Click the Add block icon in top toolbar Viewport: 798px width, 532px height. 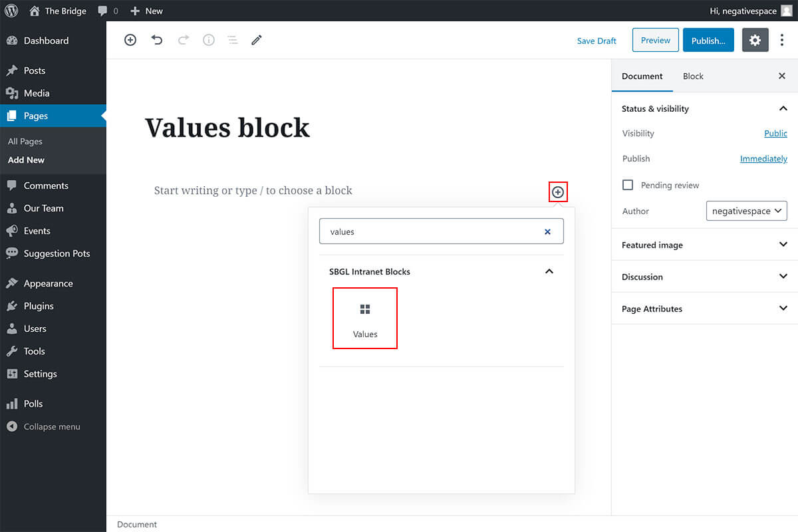[x=130, y=40]
